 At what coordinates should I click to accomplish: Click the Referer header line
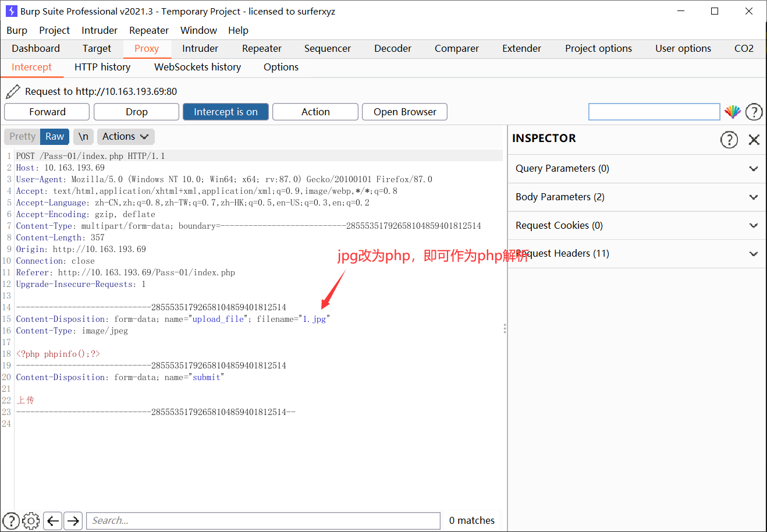(126, 272)
